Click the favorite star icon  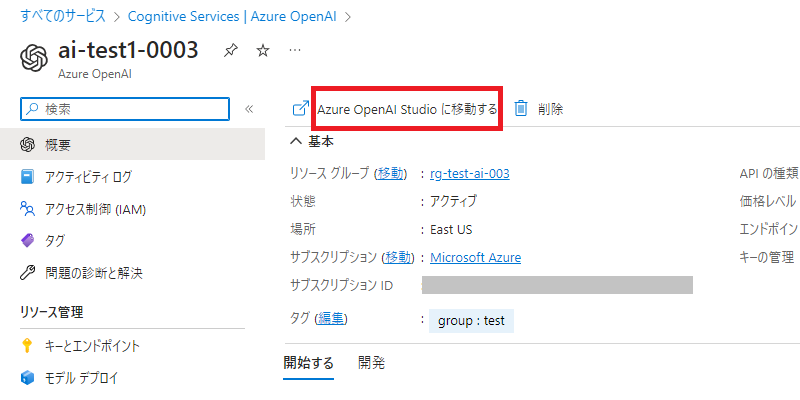click(x=263, y=50)
